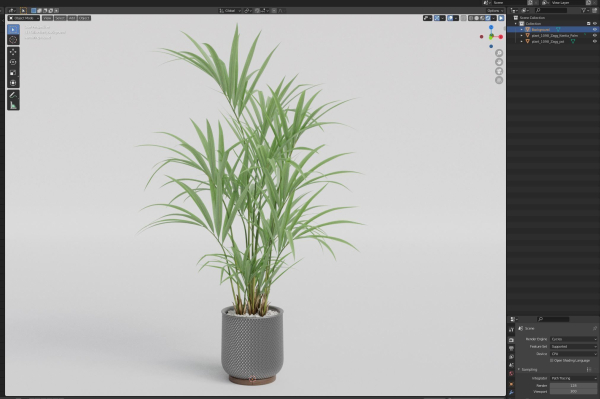Open viewport shading options dropdown arrow
600x399 pixels.
click(x=494, y=18)
